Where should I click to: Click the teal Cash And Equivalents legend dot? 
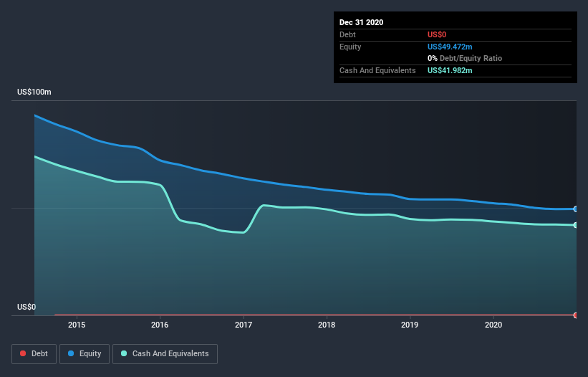124,353
